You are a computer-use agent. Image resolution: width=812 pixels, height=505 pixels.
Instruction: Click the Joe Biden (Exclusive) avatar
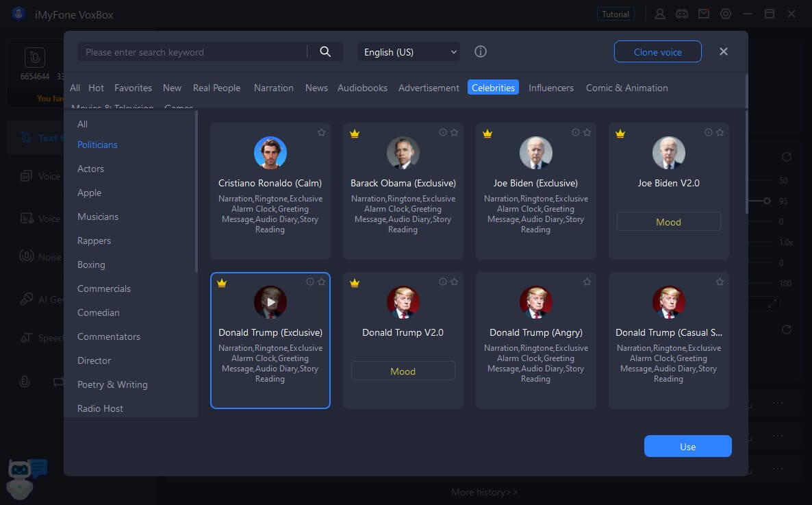536,152
